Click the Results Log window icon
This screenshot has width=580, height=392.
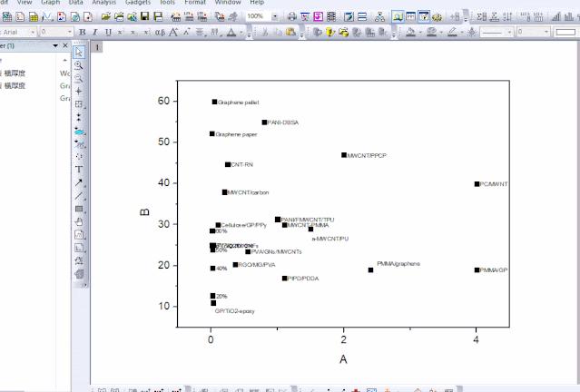click(x=410, y=16)
